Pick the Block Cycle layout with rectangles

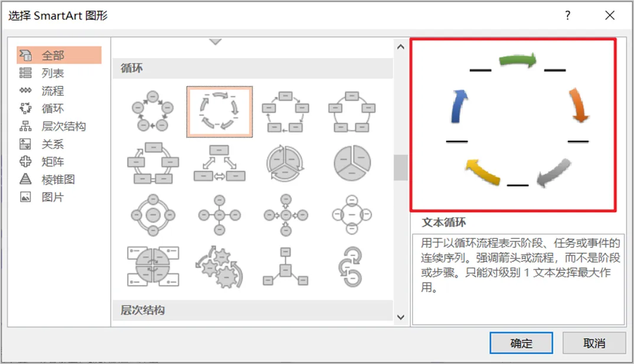(x=286, y=112)
